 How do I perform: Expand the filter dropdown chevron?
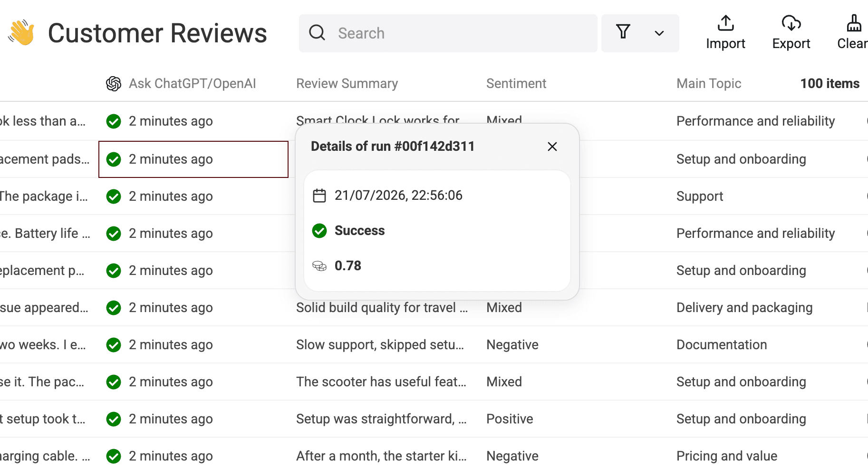[x=659, y=33]
